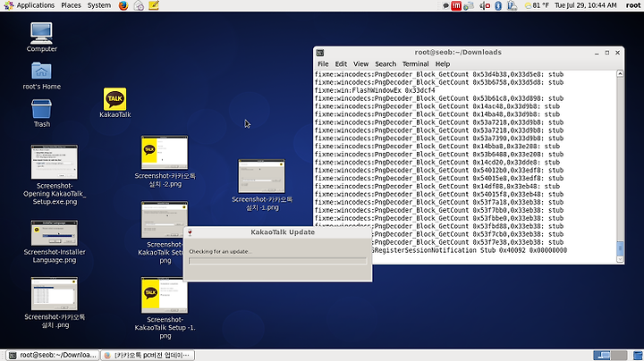The width and height of the screenshot is (644, 361).
Task: Open Search menu in terminal window
Action: point(386,64)
